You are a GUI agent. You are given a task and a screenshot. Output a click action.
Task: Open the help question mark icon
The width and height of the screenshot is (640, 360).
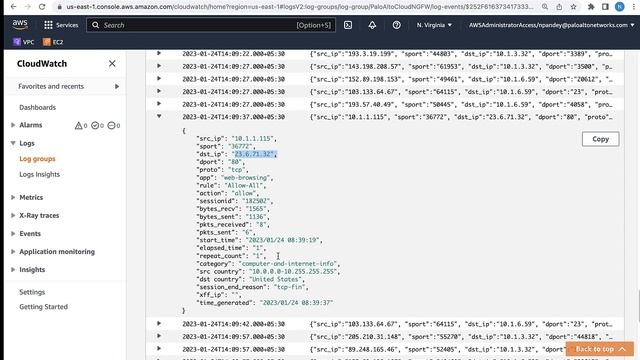click(396, 25)
